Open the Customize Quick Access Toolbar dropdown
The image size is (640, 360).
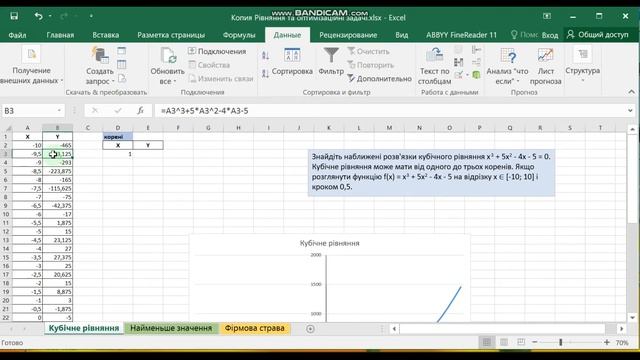(x=91, y=16)
